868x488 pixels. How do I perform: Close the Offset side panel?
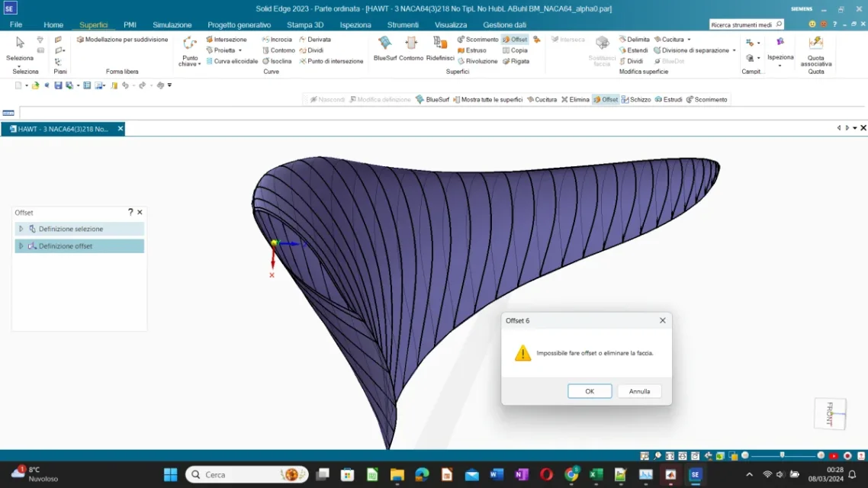140,212
